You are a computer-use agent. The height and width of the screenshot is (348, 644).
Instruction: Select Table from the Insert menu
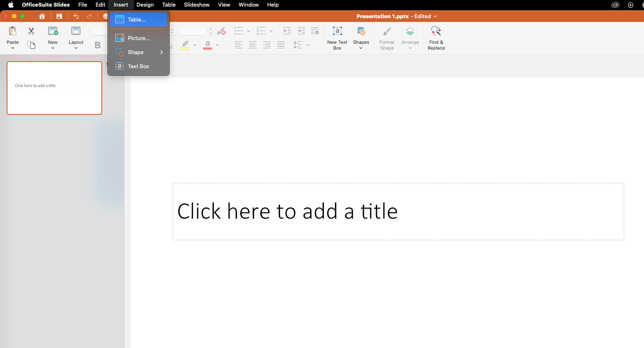coord(136,19)
